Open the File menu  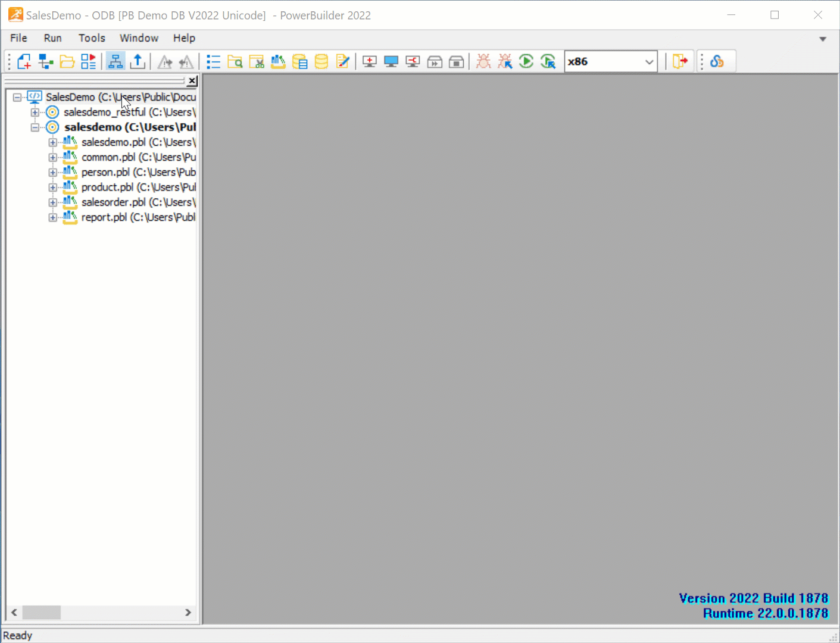coord(18,38)
